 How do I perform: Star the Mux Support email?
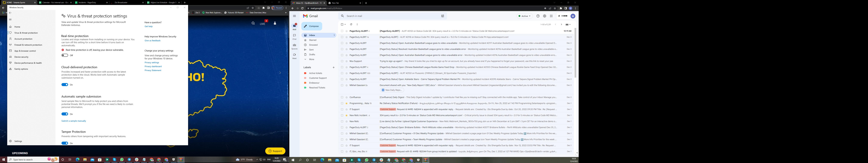pyautogui.click(x=346, y=61)
